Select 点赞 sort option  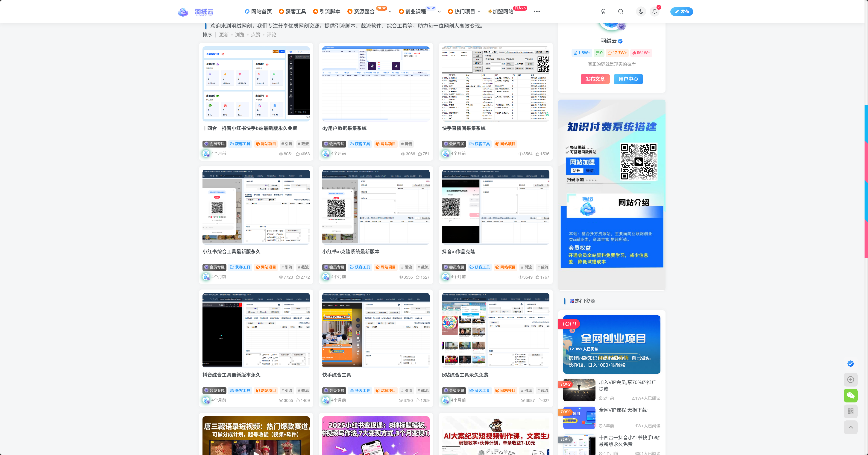(x=256, y=34)
